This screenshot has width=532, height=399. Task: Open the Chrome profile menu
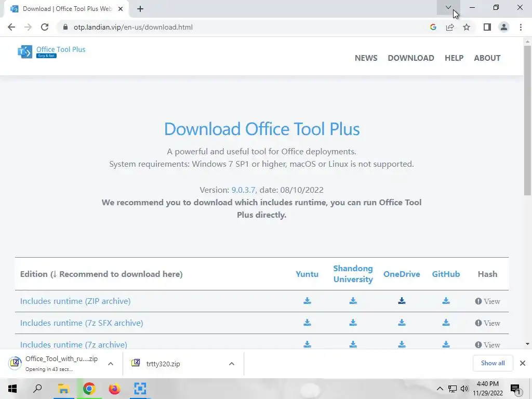point(504,27)
